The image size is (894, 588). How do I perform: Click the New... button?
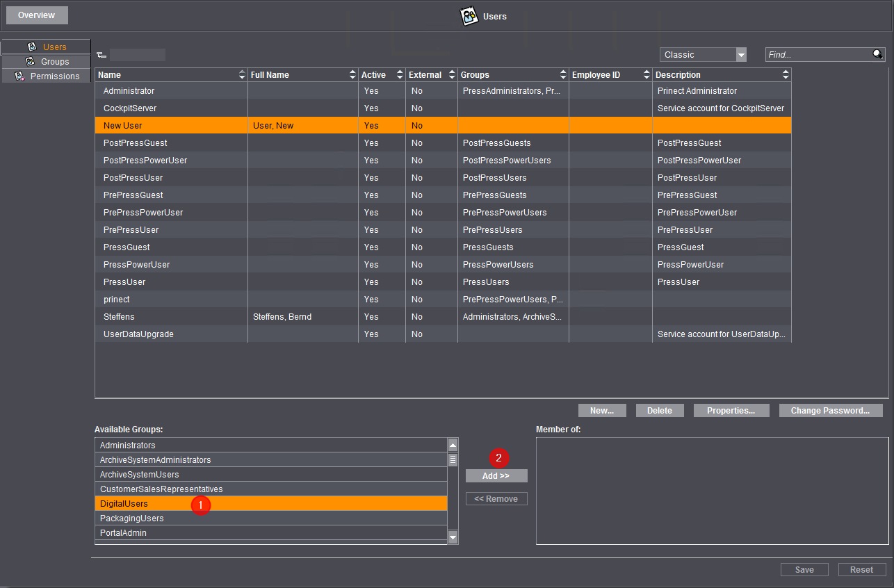[602, 410]
